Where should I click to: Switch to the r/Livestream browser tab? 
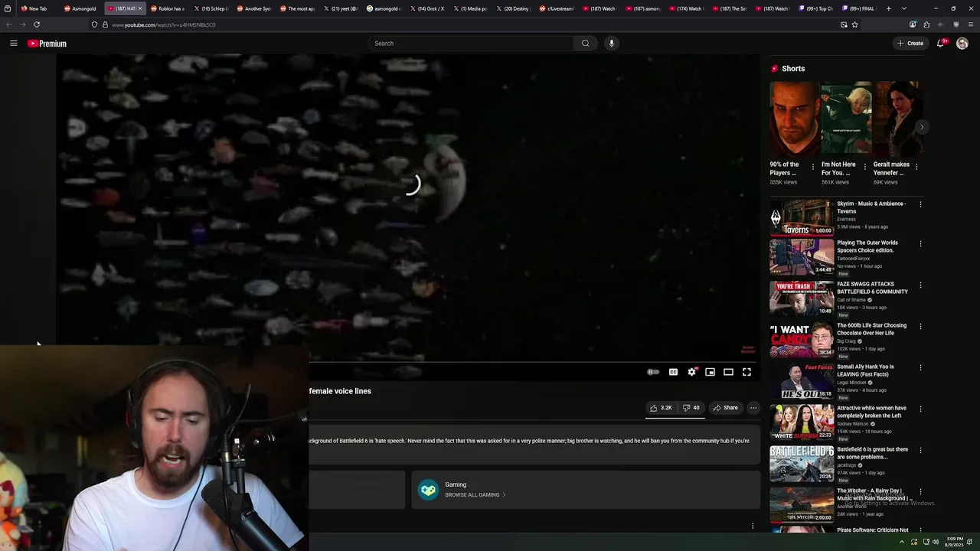click(557, 8)
